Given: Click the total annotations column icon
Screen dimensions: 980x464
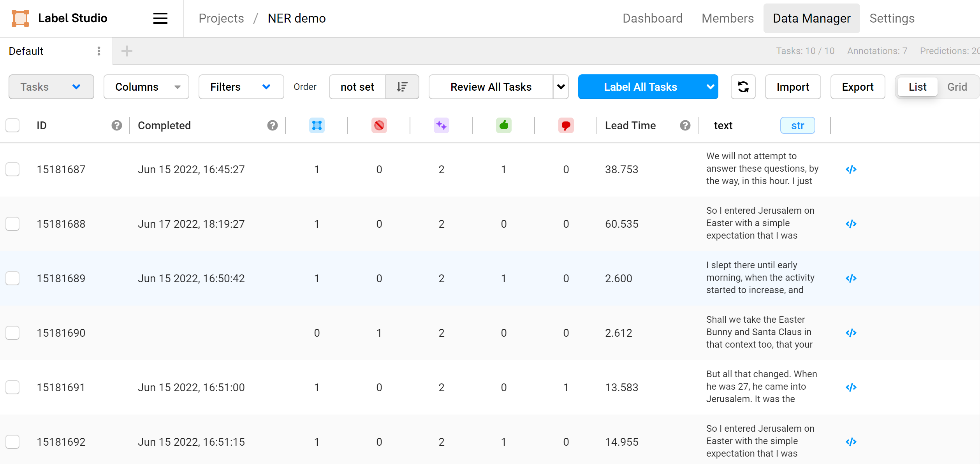Looking at the screenshot, I should coord(317,125).
